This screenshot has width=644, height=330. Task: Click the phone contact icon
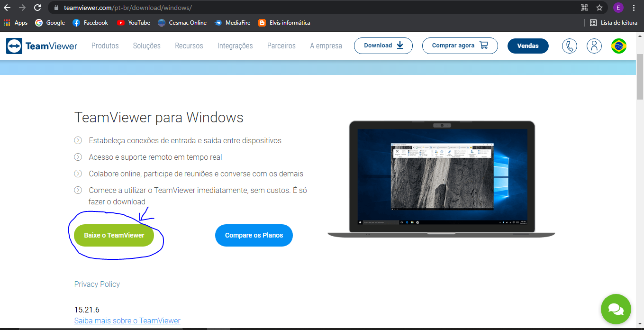570,46
